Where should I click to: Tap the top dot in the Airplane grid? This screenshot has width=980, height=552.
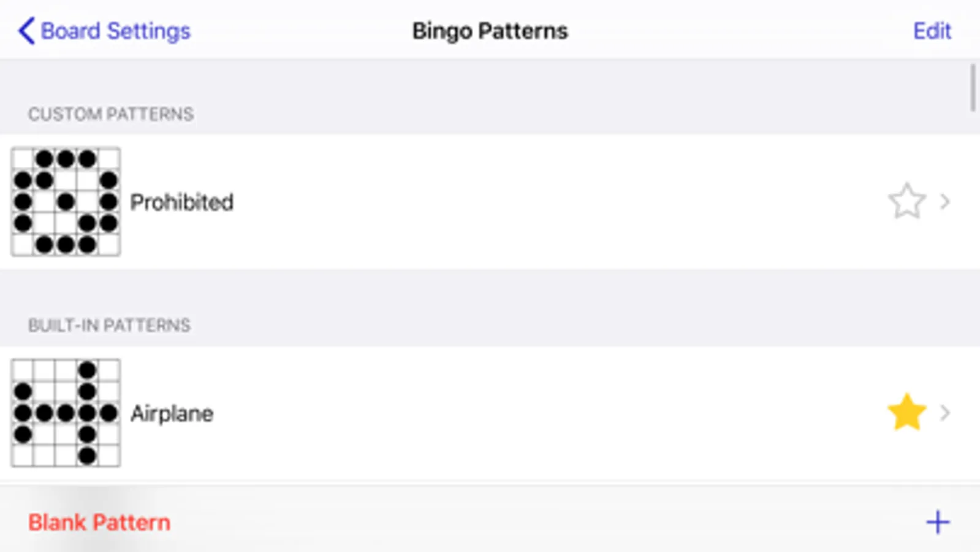coord(88,370)
